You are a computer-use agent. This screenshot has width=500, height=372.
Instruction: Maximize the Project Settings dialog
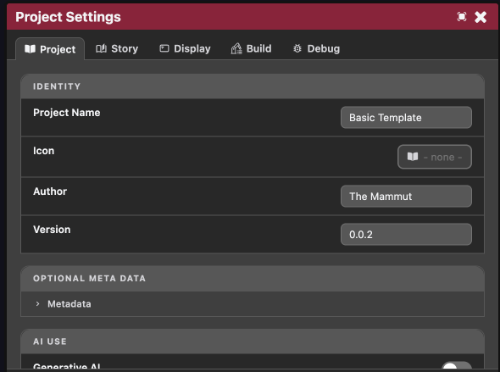coord(462,17)
